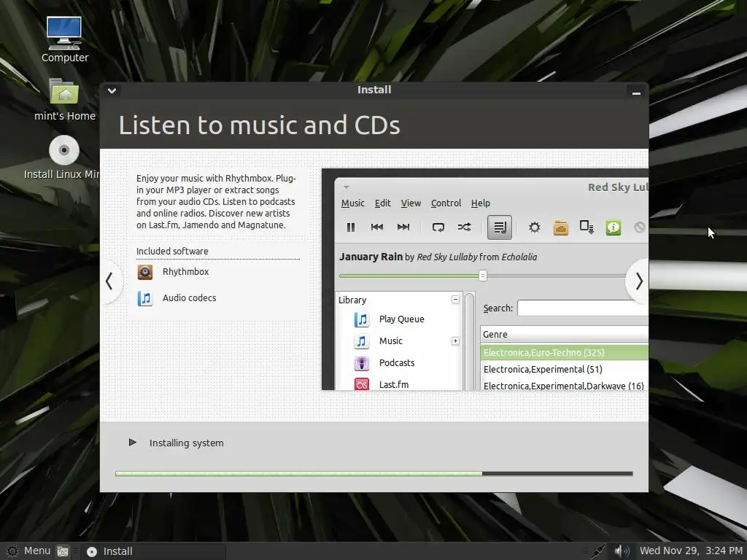
Task: Open the volume control tray icon
Action: tap(622, 551)
